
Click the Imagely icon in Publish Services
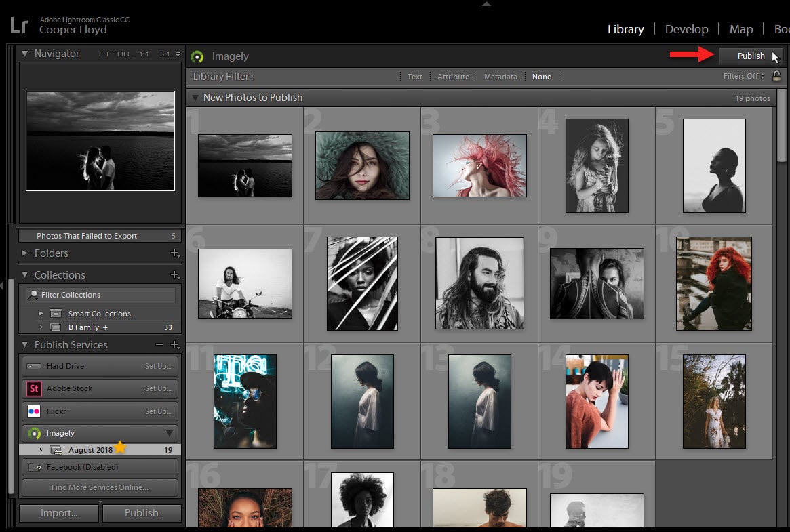(35, 433)
